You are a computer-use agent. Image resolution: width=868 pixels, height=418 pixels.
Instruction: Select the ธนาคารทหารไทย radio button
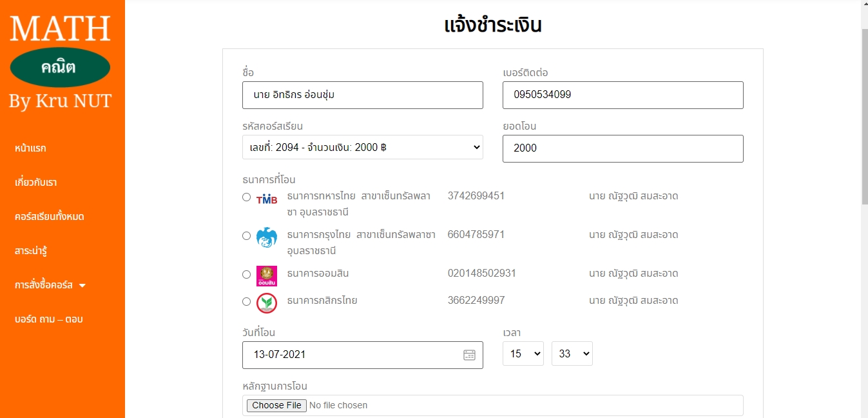[246, 197]
